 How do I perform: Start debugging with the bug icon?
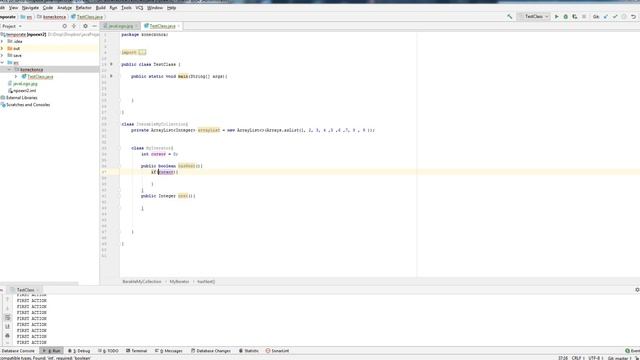(566, 17)
